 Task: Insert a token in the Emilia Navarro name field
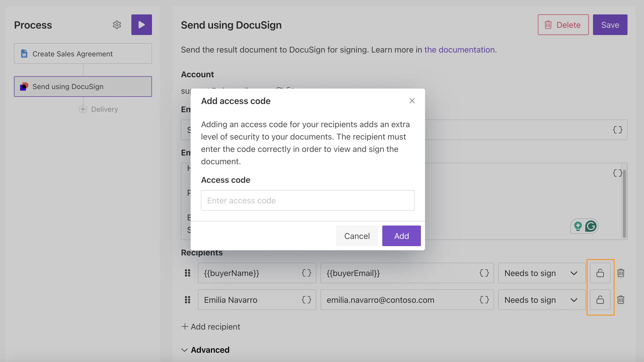point(307,300)
